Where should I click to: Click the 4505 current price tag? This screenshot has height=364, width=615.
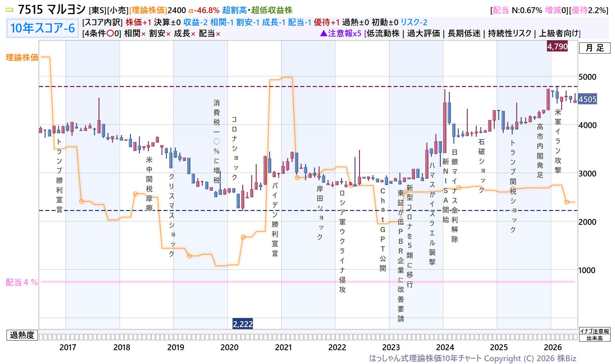pos(587,99)
